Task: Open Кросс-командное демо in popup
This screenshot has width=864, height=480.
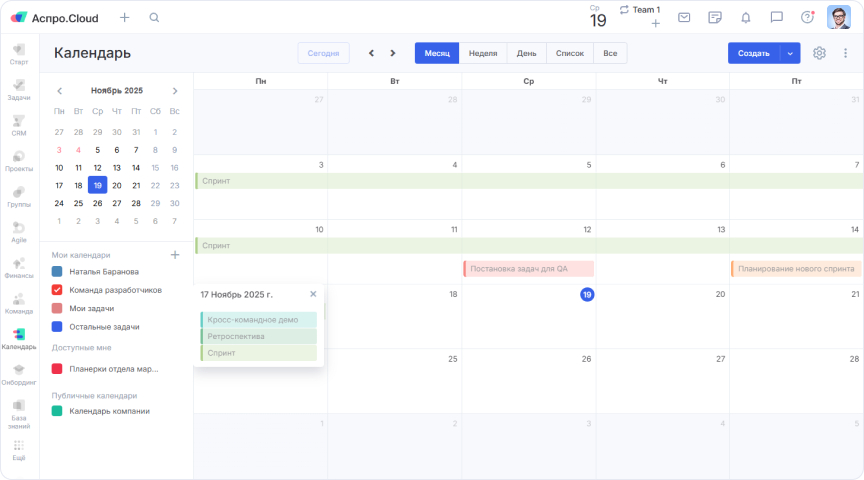Action: coord(258,320)
